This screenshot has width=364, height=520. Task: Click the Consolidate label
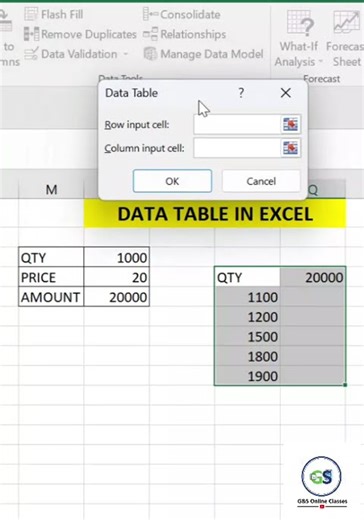coord(190,14)
